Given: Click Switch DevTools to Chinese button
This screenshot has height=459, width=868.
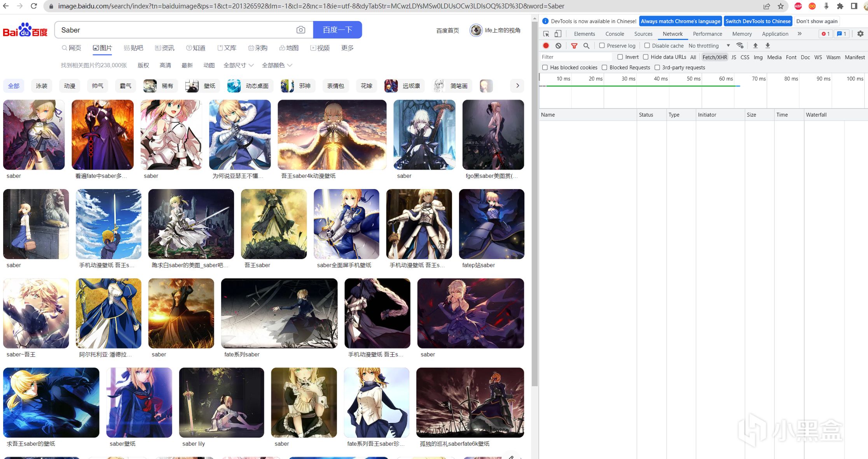Looking at the screenshot, I should point(758,21).
